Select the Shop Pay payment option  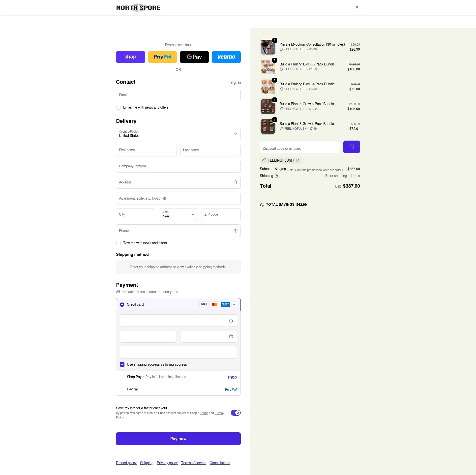pos(122,377)
